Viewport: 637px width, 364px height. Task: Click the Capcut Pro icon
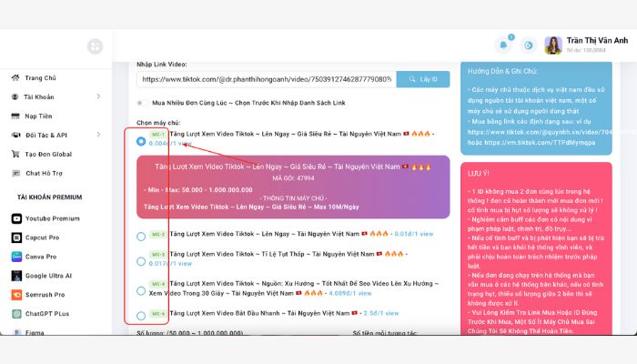(16, 238)
